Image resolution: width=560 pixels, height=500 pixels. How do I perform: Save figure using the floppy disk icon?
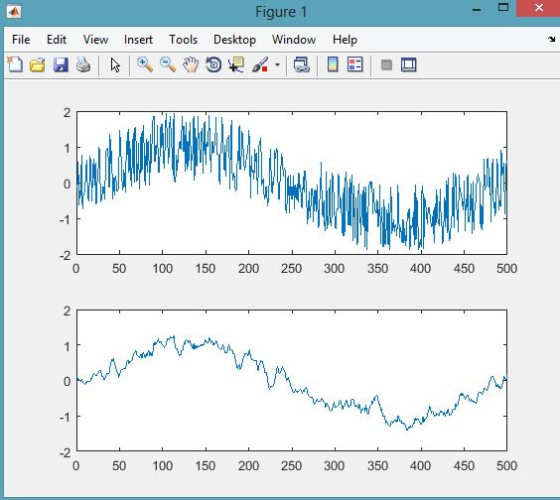61,65
